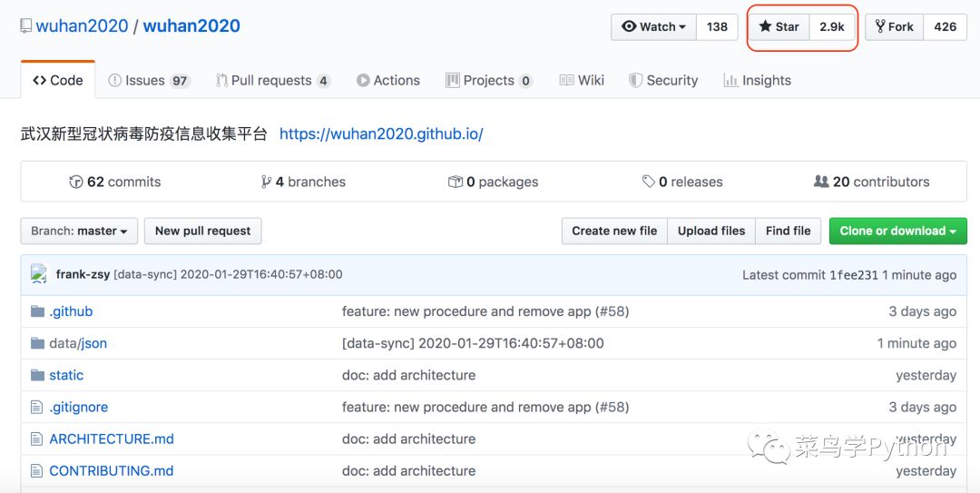
Task: Open the Security tab
Action: (663, 80)
